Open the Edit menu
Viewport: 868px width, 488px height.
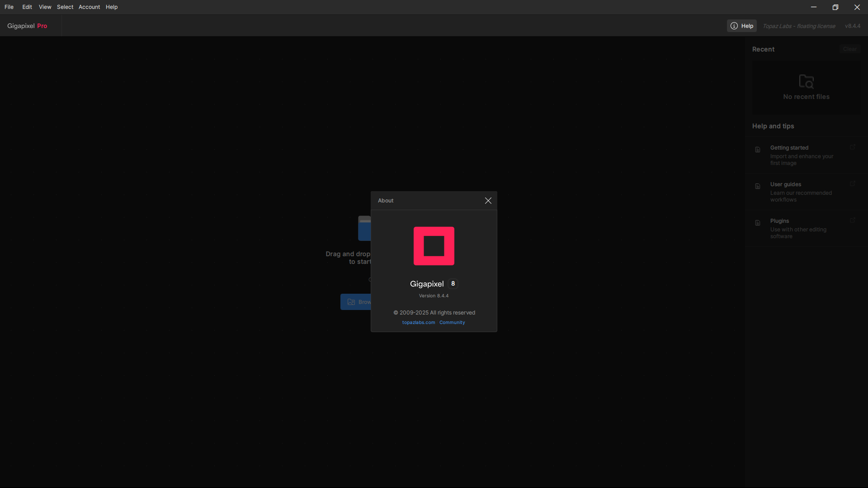[27, 7]
